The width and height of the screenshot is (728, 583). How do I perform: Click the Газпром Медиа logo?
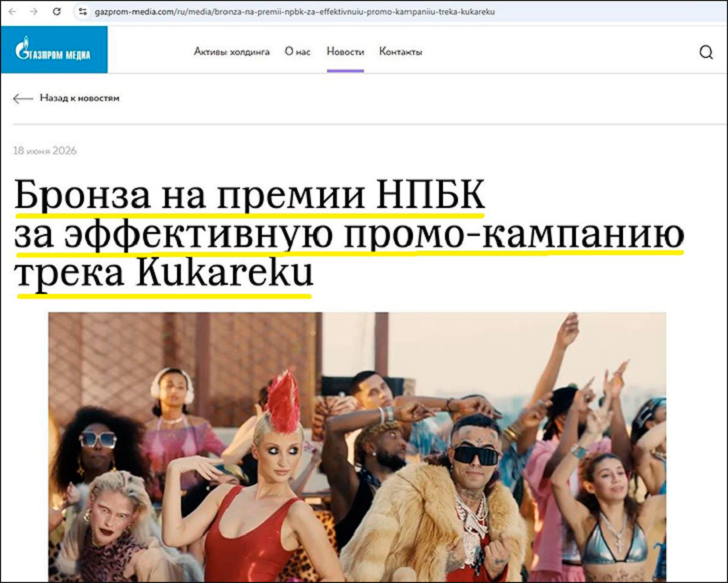(54, 49)
